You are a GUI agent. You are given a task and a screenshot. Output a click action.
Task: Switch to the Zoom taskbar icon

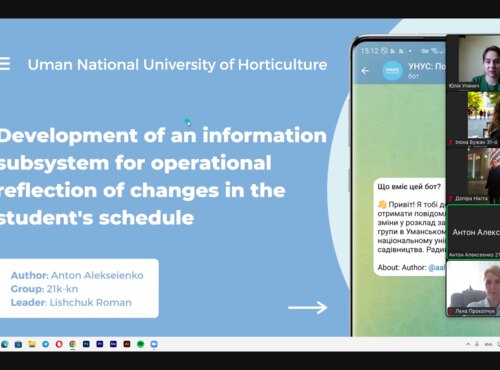click(x=154, y=344)
